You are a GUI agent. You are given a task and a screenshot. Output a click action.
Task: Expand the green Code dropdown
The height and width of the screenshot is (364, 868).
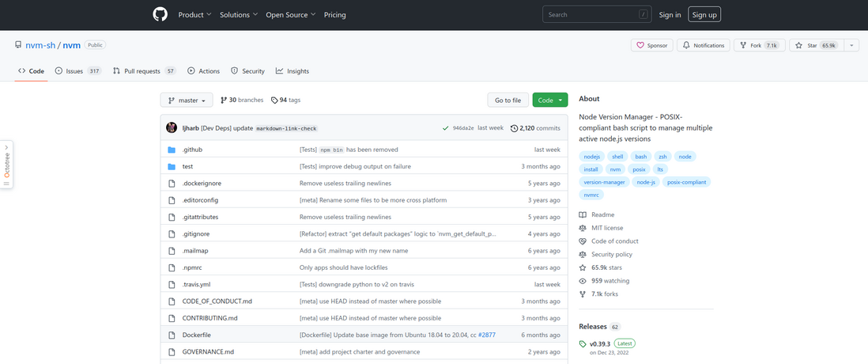(550, 100)
